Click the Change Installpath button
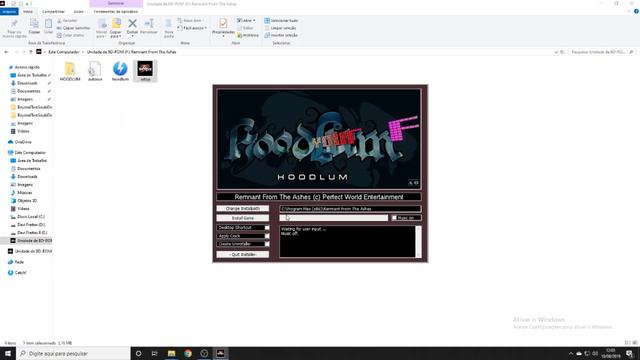This screenshot has width=640, height=360. (x=242, y=209)
